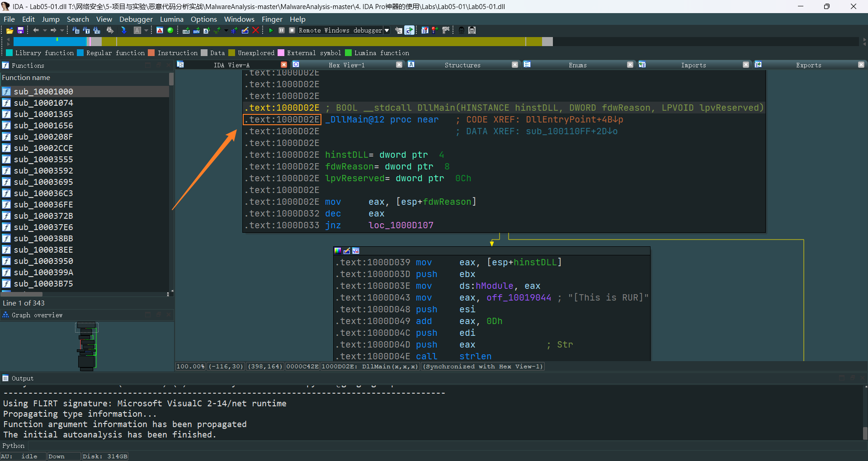The width and height of the screenshot is (868, 461).
Task: Click the highlighted refresh debugger icon
Action: coord(409,30)
